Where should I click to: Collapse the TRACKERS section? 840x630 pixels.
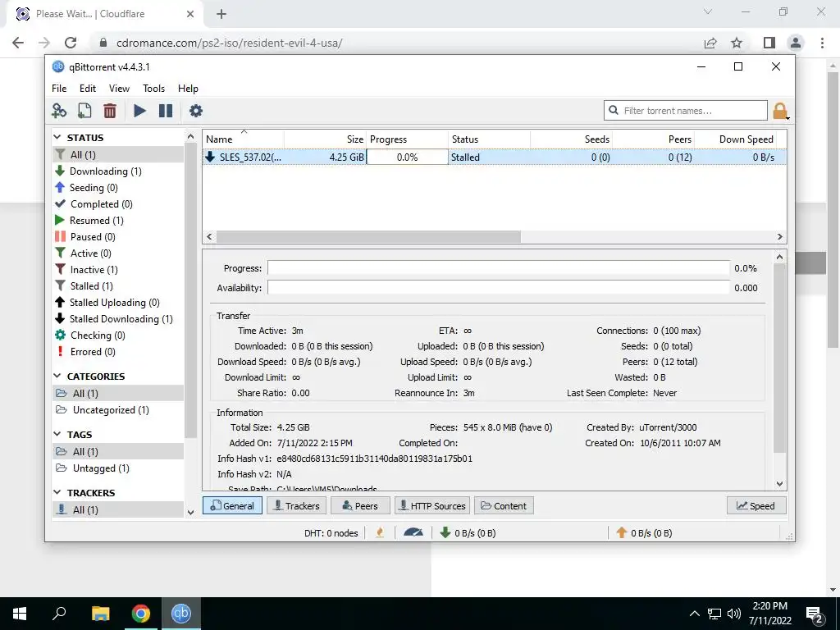(57, 492)
